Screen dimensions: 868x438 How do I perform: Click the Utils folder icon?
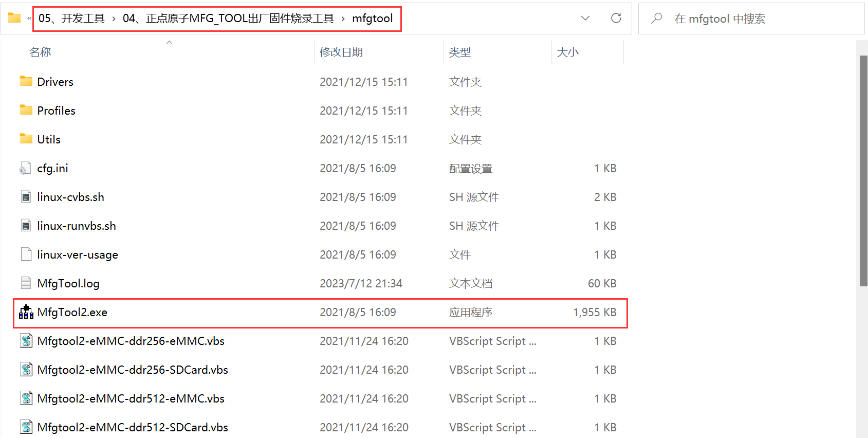pyautogui.click(x=26, y=139)
